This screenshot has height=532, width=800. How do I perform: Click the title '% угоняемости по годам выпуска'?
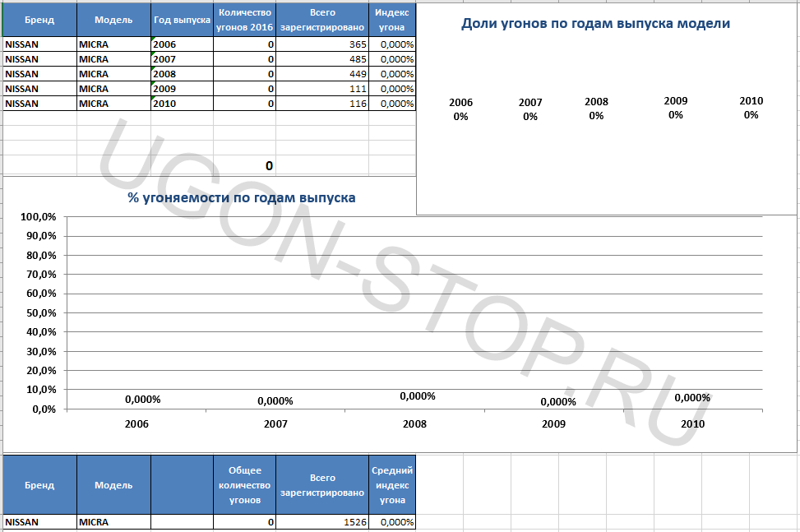click(x=242, y=198)
